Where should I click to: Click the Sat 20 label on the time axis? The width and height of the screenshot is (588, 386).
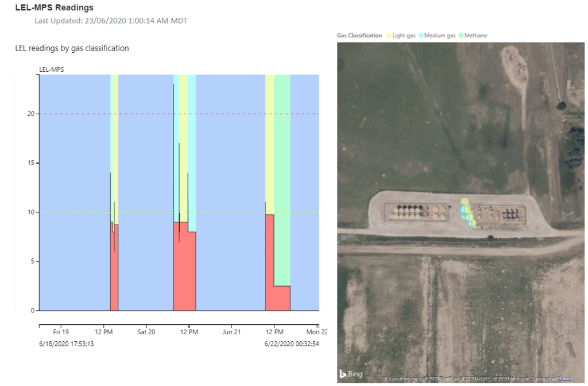coord(146,332)
